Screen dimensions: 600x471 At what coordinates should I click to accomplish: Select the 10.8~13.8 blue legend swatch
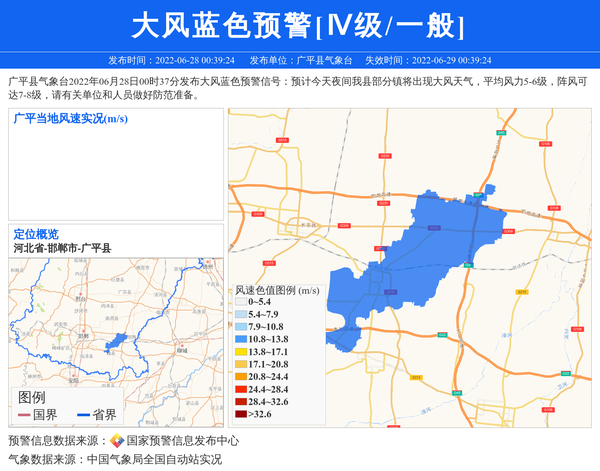point(241,339)
